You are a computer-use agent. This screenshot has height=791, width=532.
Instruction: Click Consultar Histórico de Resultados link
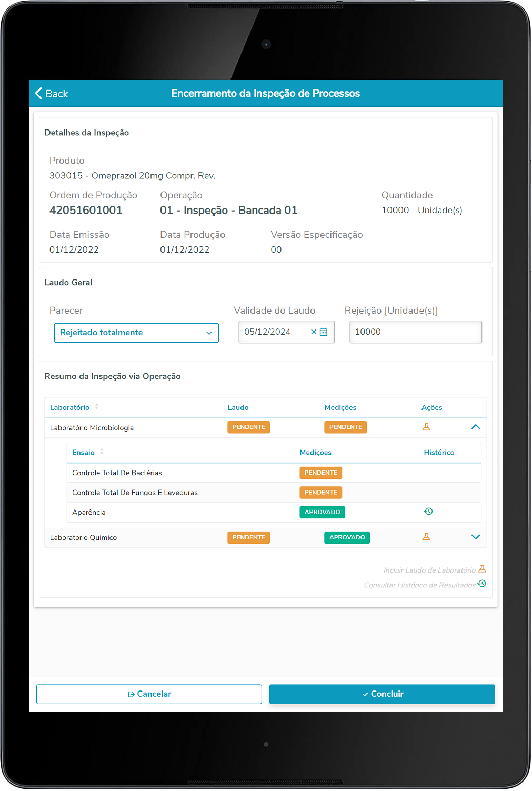[x=419, y=585]
